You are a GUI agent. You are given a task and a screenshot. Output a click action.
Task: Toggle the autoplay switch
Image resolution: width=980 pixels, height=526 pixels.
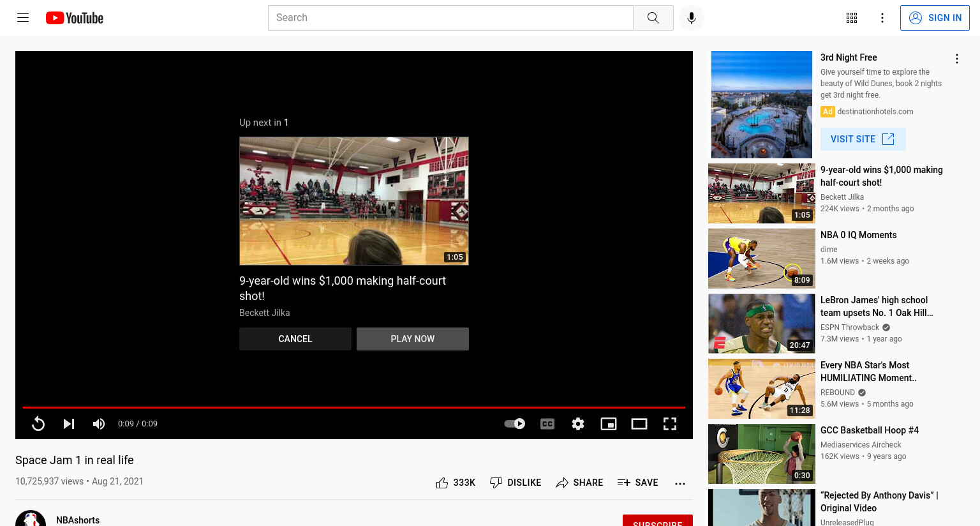pos(514,424)
